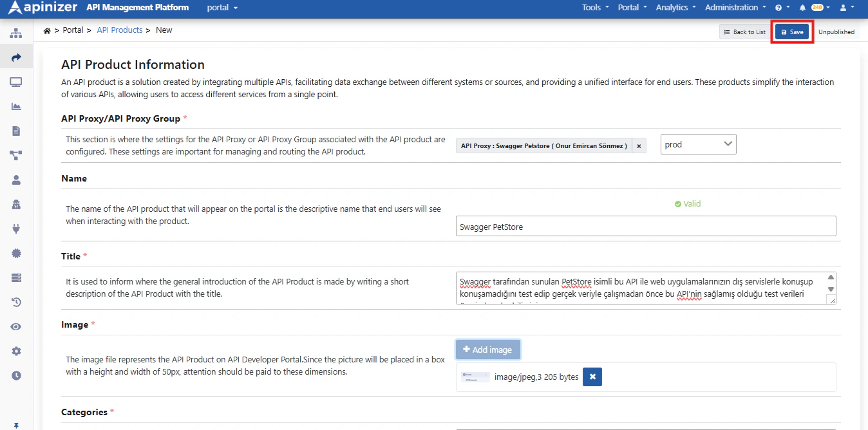Click the Portal breadcrumb text
The height and width of the screenshot is (430, 868).
click(73, 30)
